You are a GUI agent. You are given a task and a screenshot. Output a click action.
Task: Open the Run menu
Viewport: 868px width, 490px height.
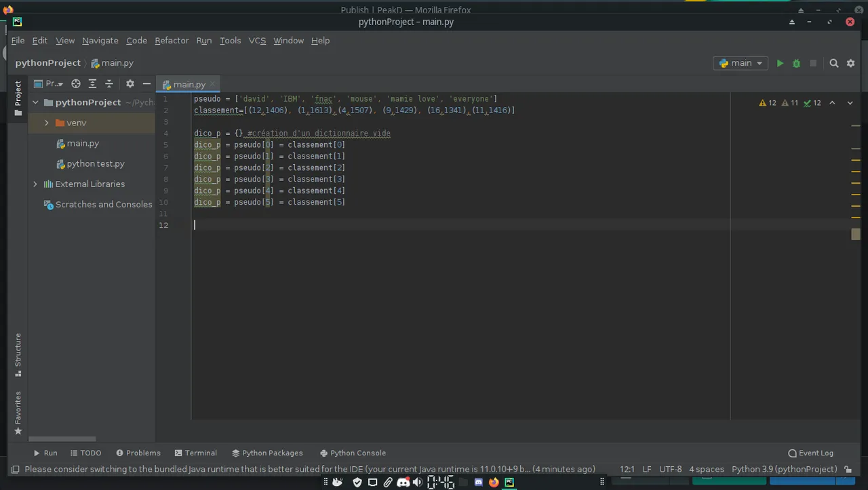click(x=204, y=41)
